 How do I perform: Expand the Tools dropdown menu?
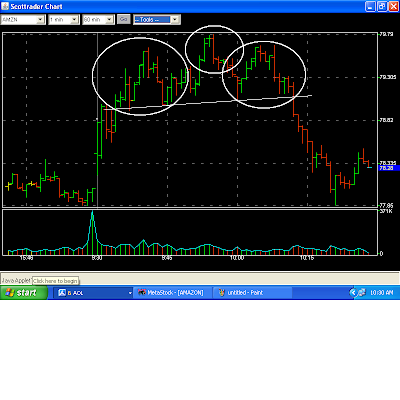pos(175,20)
